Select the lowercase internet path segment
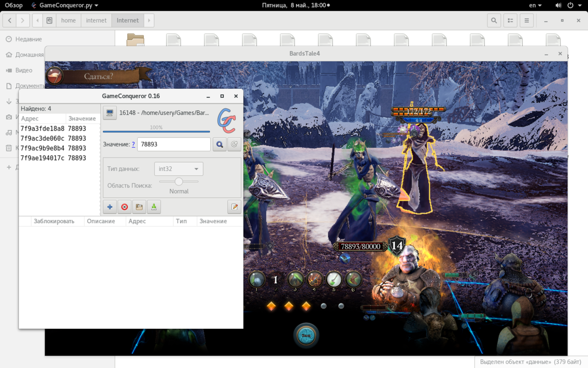The image size is (588, 368). point(96,21)
